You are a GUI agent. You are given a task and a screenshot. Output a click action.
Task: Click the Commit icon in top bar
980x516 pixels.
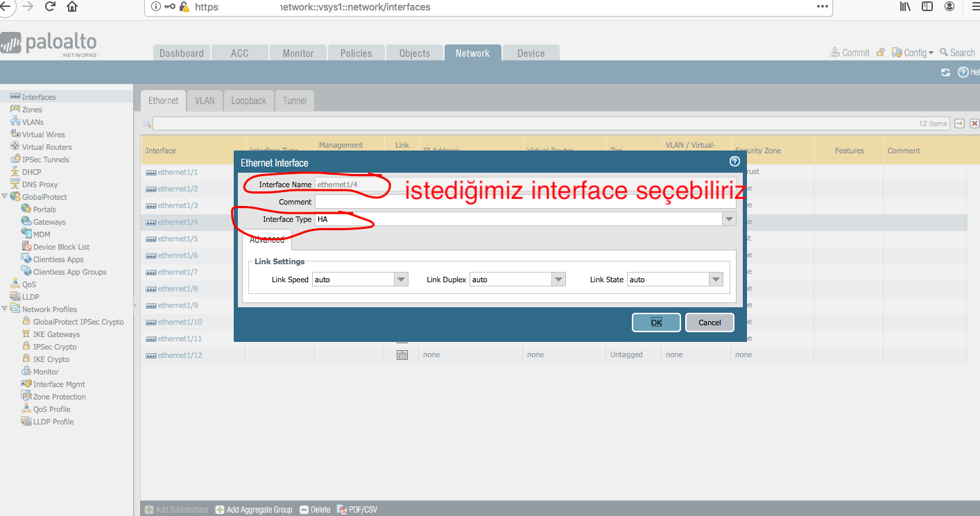tap(835, 53)
